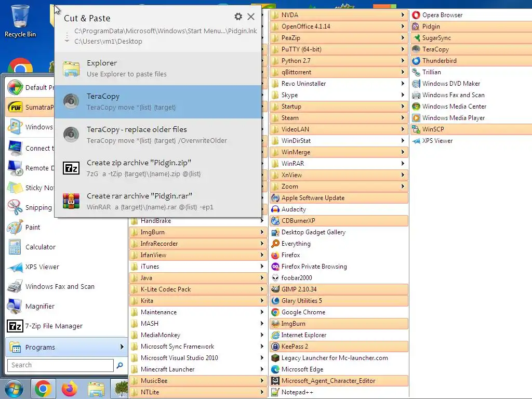Close the Cut & Paste dialog

[x=251, y=17]
